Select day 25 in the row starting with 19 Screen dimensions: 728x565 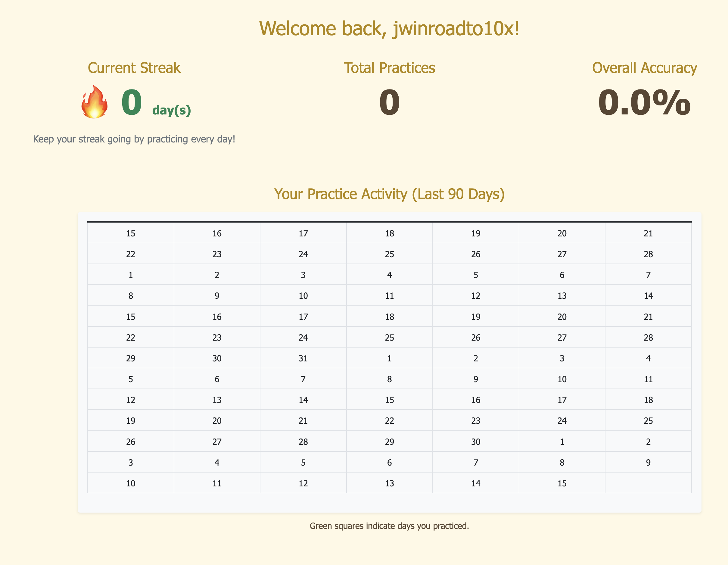[x=648, y=420]
